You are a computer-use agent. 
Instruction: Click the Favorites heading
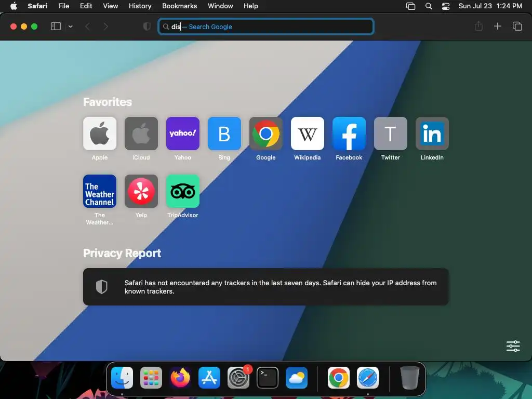click(108, 102)
